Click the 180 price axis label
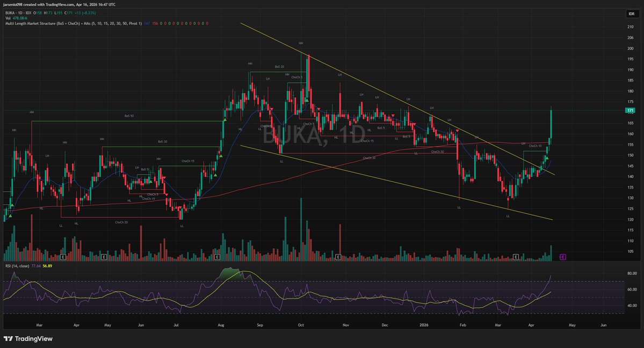The width and height of the screenshot is (644, 348). click(x=630, y=91)
